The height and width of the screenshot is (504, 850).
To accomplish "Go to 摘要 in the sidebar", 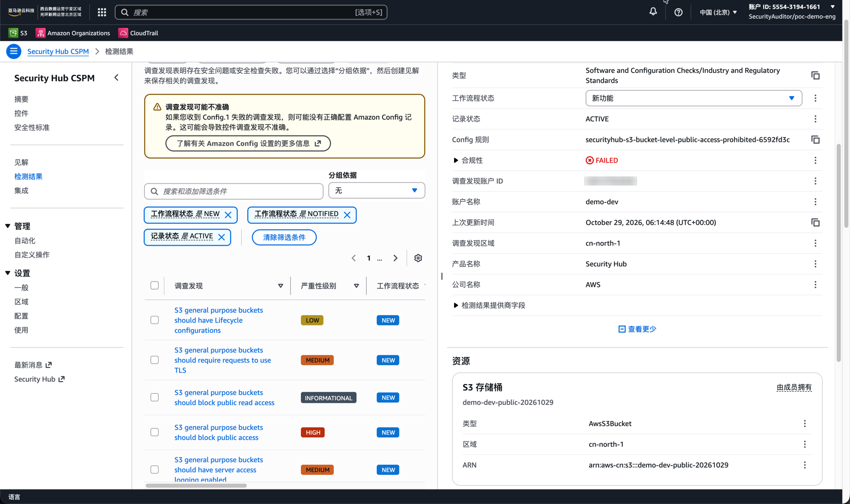I will pyautogui.click(x=21, y=99).
